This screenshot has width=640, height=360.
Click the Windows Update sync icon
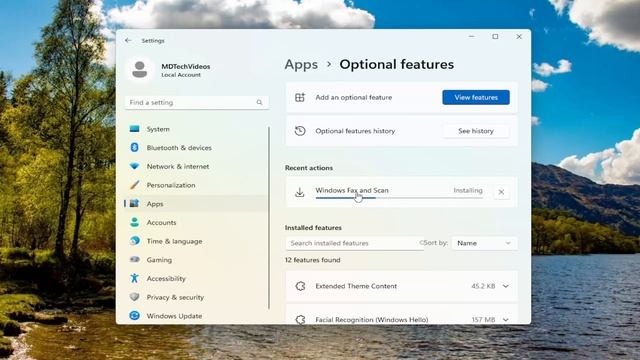134,316
